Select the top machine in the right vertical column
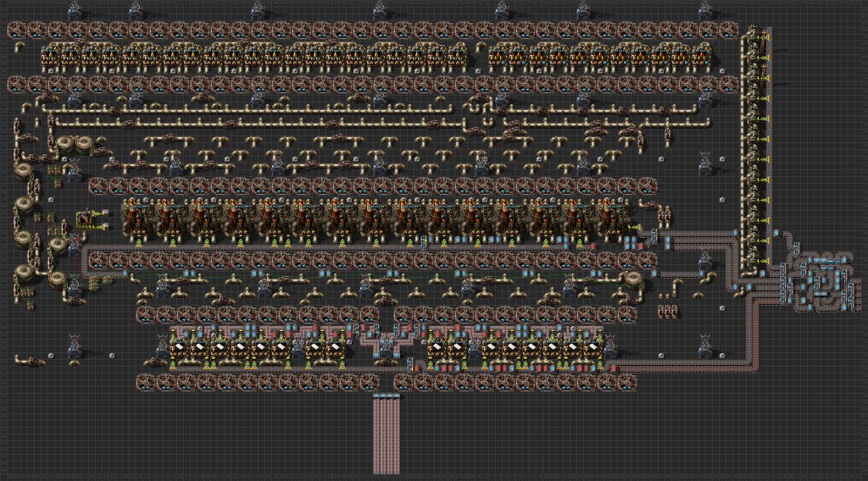This screenshot has width=868, height=481. point(753,38)
